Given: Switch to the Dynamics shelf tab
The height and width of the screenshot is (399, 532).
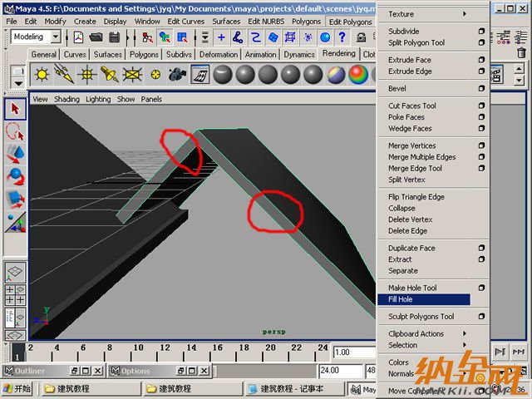Looking at the screenshot, I should point(299,55).
